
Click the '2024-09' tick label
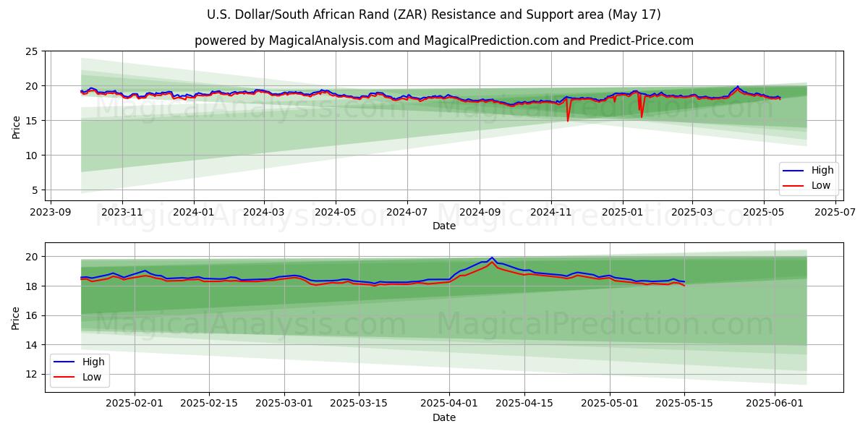coord(479,212)
